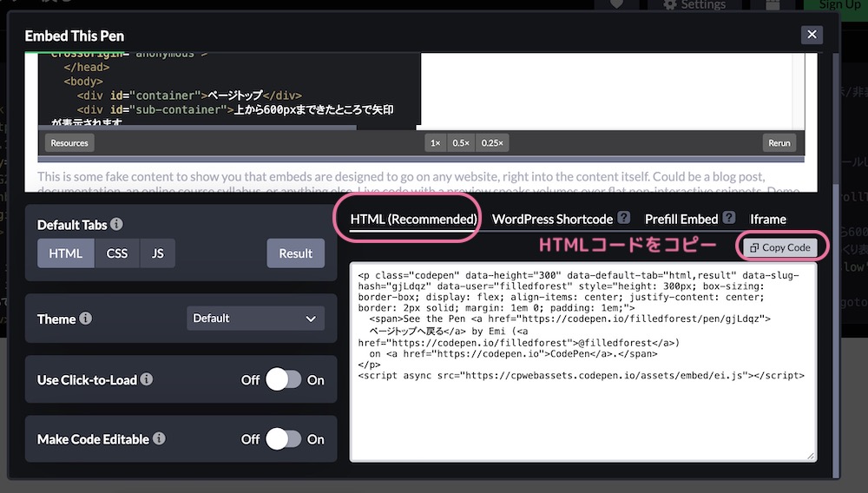Click the Default Tabs info icon
The image size is (868, 493).
pyautogui.click(x=116, y=224)
